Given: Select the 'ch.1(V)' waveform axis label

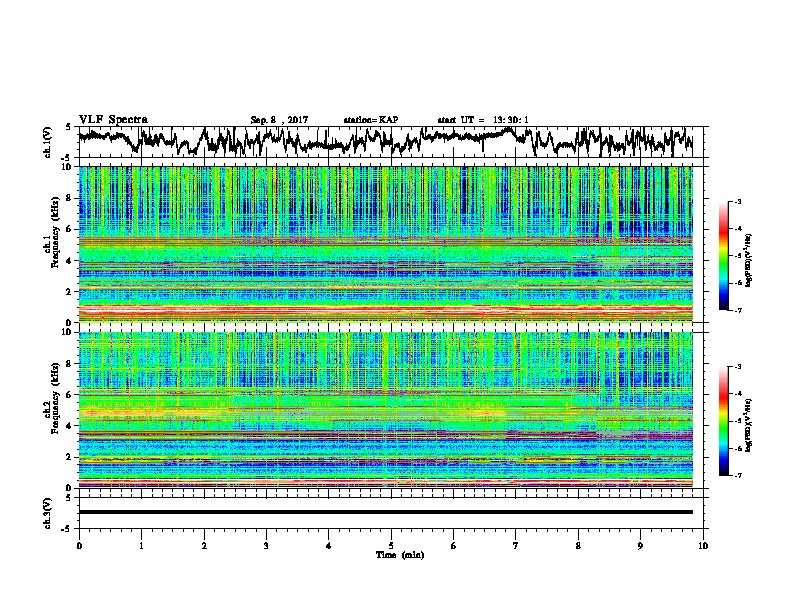Looking at the screenshot, I should coord(48,142).
